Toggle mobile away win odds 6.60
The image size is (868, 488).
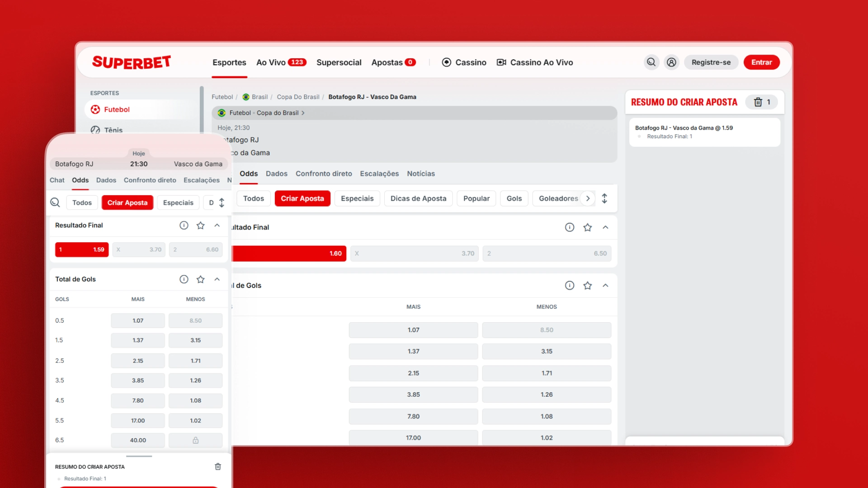pyautogui.click(x=196, y=249)
